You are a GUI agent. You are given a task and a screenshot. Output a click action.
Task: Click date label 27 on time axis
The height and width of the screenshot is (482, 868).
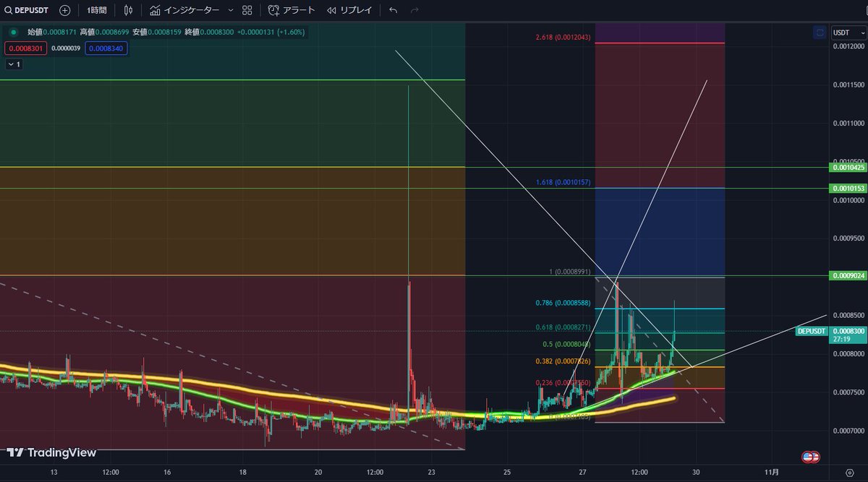(583, 473)
